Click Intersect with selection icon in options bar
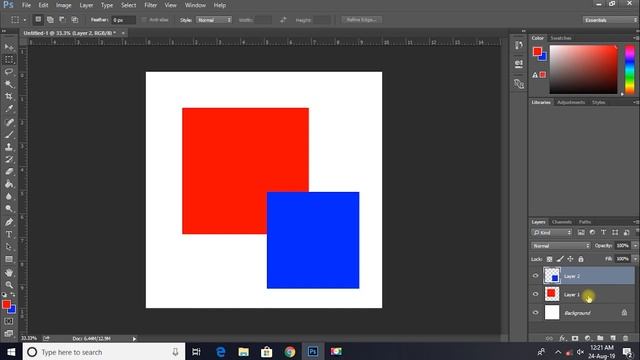 pyautogui.click(x=75, y=20)
